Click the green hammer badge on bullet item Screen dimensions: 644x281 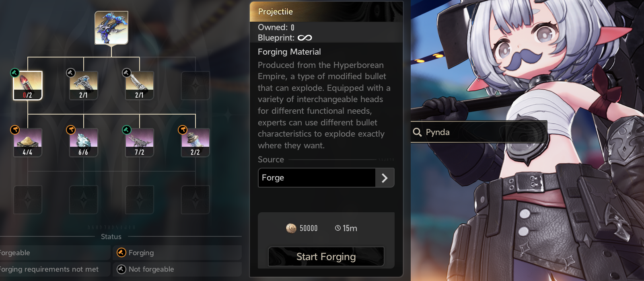pos(15,73)
